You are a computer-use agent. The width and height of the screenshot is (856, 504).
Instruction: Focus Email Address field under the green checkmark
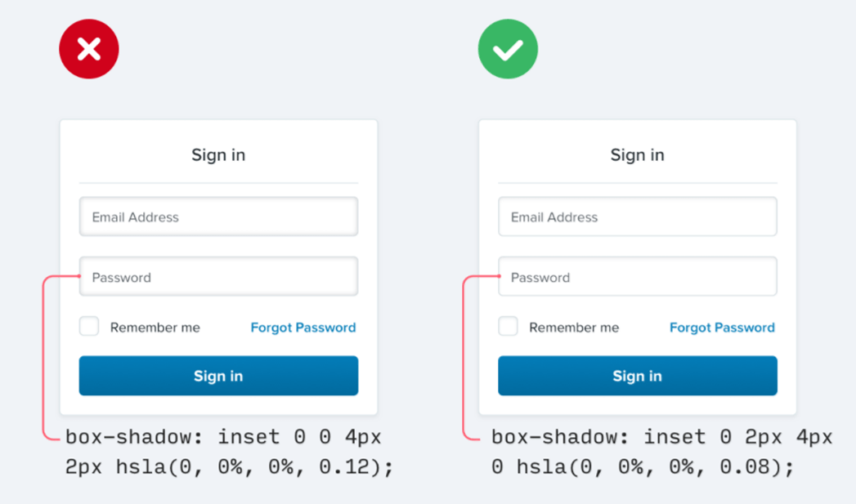coord(637,217)
